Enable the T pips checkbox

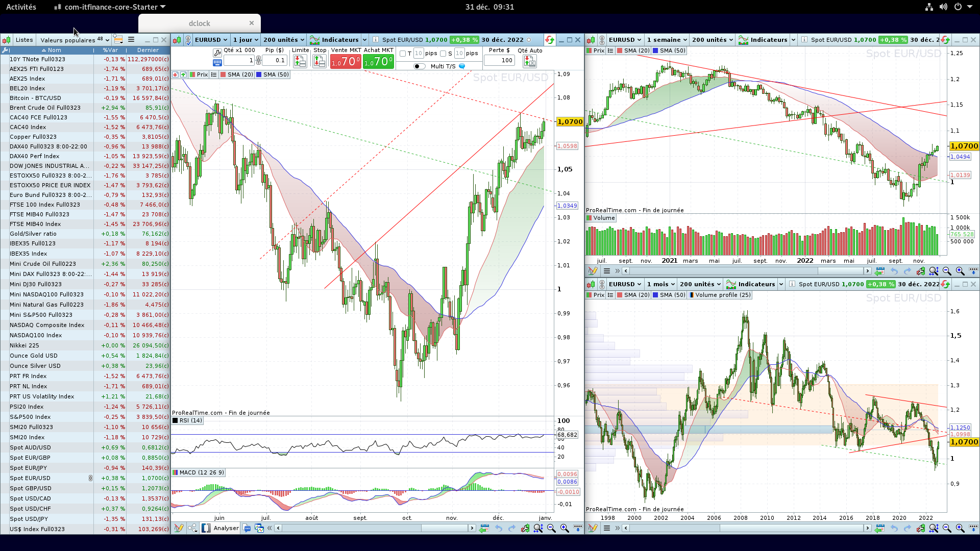(403, 54)
